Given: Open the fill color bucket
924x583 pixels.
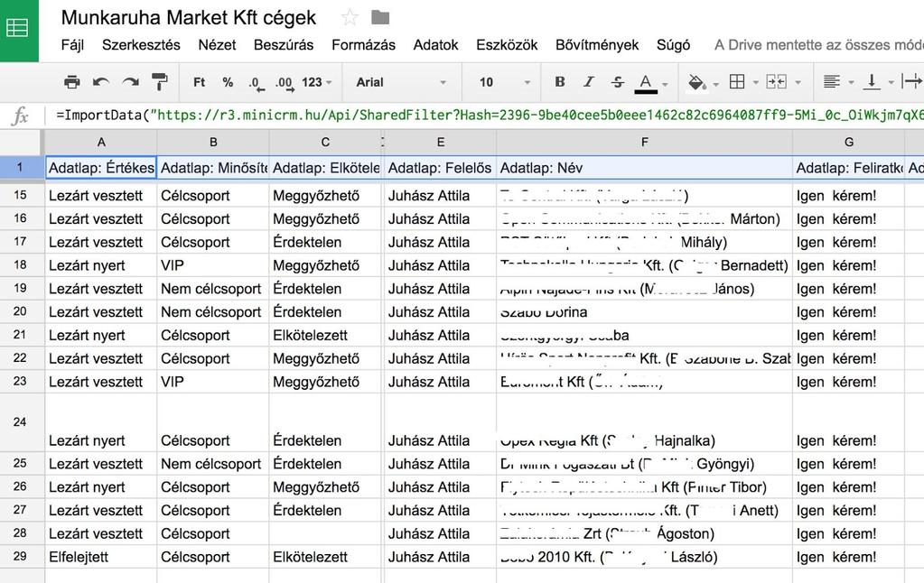Looking at the screenshot, I should pos(697,82).
